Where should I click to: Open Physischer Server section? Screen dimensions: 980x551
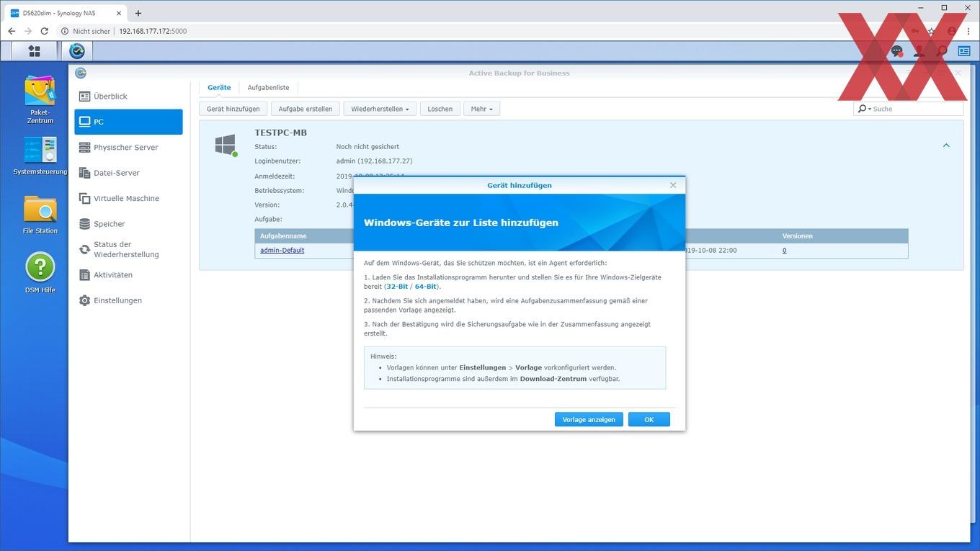tap(128, 148)
